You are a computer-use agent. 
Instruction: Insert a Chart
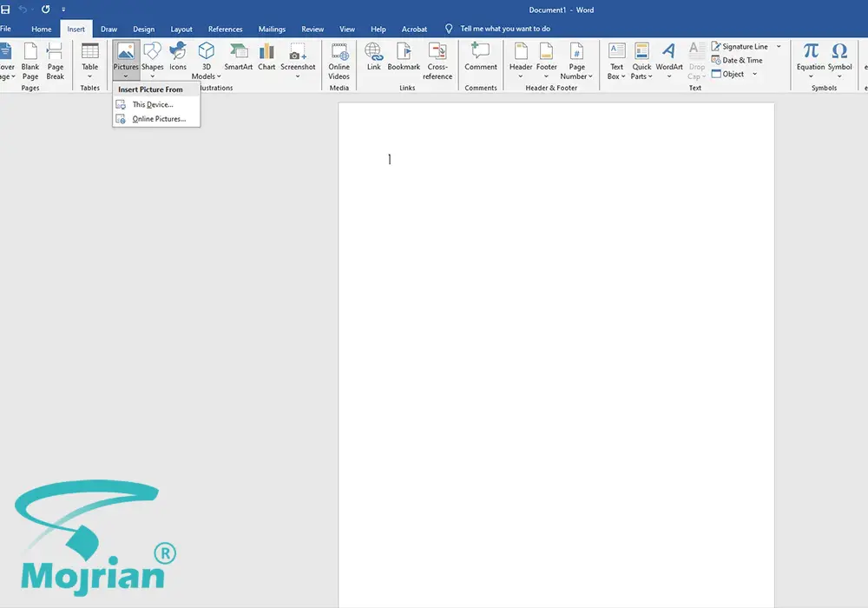(266, 57)
